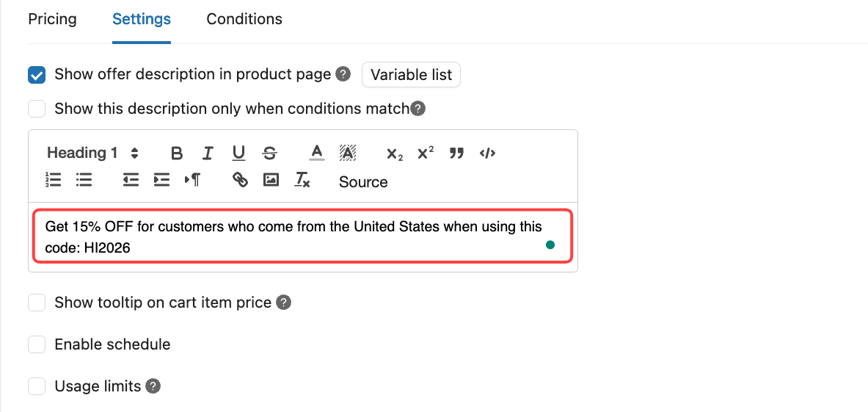Click the Variable list button
The height and width of the screenshot is (412, 868).
click(411, 75)
